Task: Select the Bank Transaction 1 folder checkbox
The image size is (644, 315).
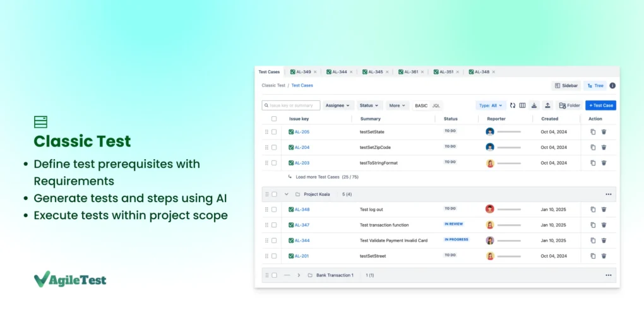Action: [x=275, y=275]
